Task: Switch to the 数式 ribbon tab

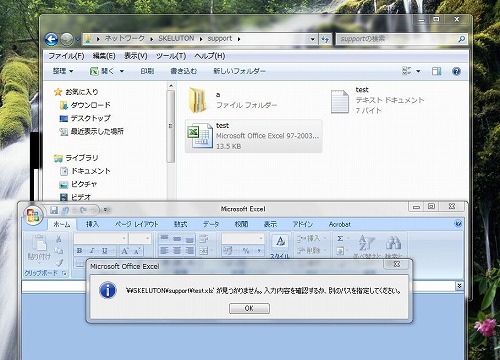Action: pyautogui.click(x=180, y=224)
